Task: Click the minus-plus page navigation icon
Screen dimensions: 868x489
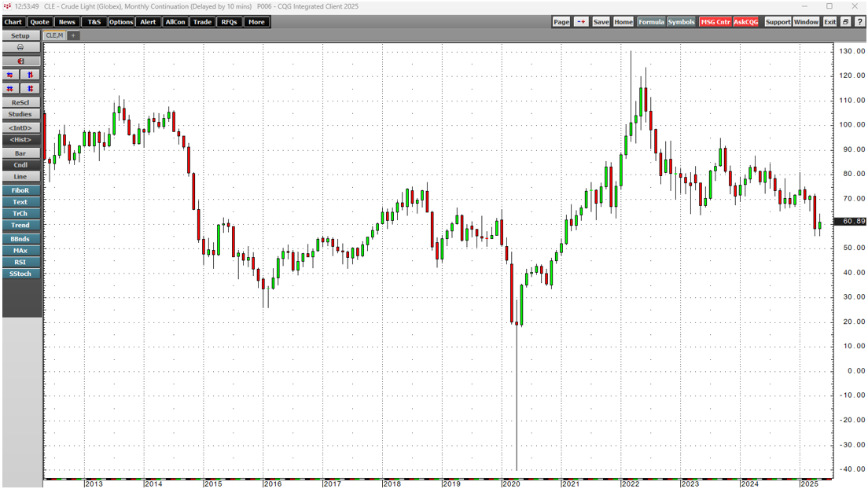Action: (581, 22)
